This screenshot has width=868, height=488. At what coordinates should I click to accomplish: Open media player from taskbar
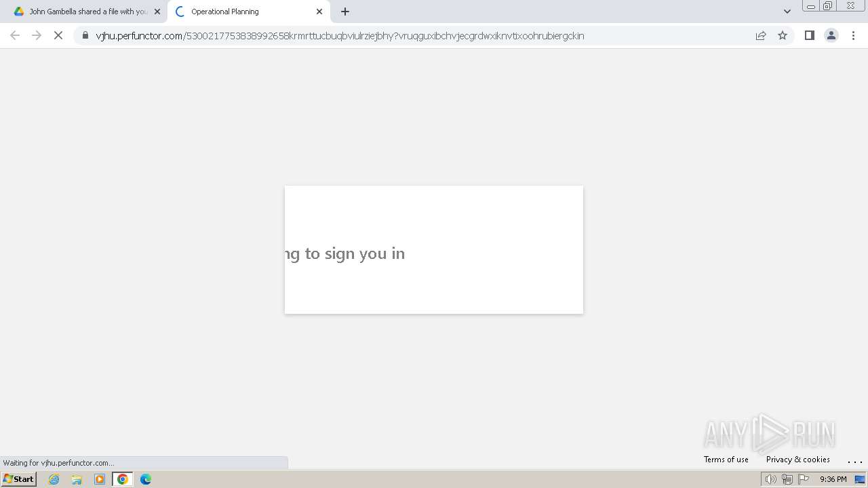click(x=100, y=479)
